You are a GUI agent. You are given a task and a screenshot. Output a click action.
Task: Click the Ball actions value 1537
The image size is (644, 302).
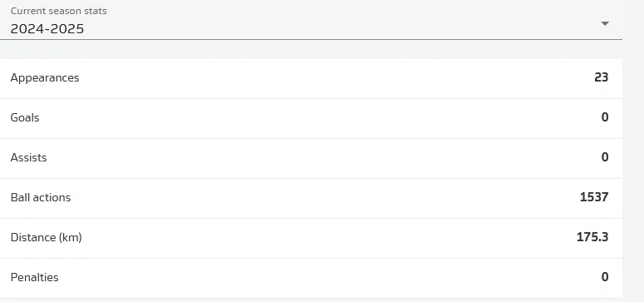tap(594, 197)
